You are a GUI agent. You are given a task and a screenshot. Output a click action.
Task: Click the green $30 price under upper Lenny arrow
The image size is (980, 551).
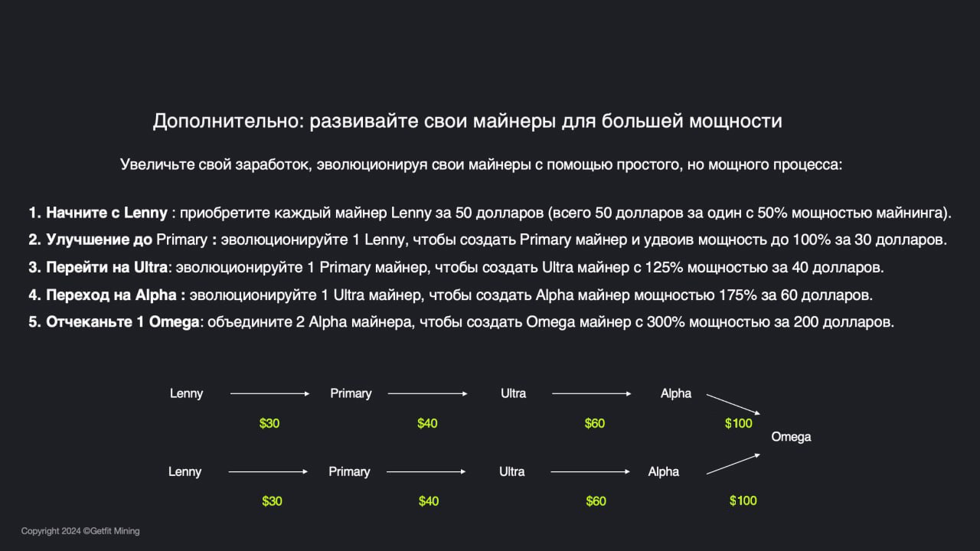click(x=269, y=423)
